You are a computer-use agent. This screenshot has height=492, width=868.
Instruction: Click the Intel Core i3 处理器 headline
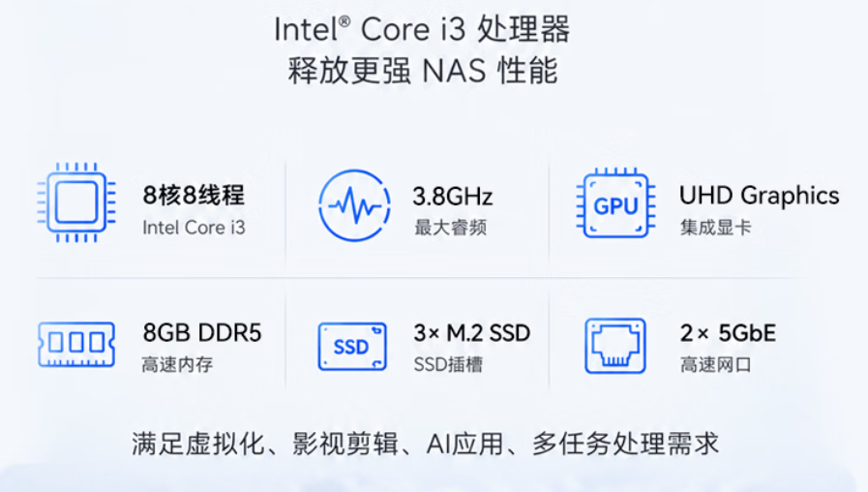coord(422,29)
